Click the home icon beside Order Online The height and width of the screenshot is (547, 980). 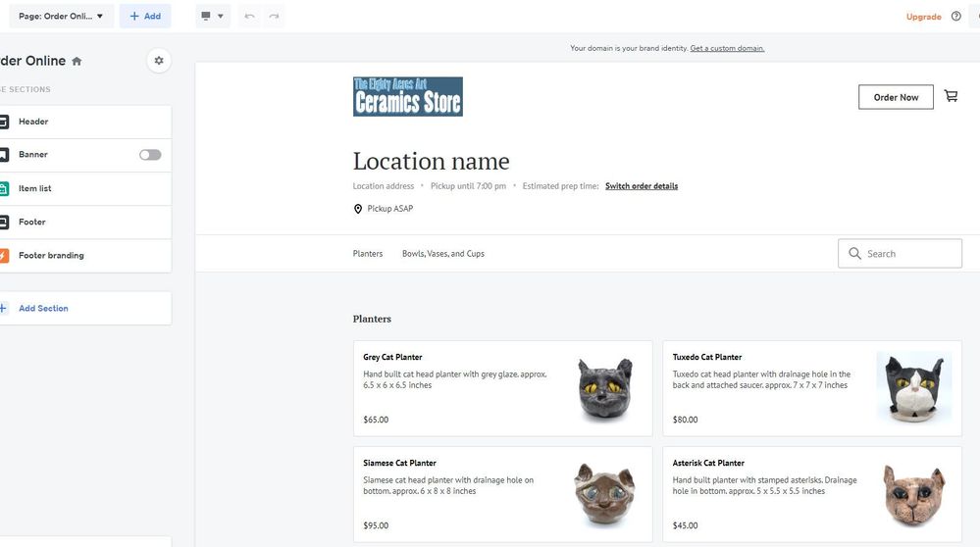[x=77, y=62]
